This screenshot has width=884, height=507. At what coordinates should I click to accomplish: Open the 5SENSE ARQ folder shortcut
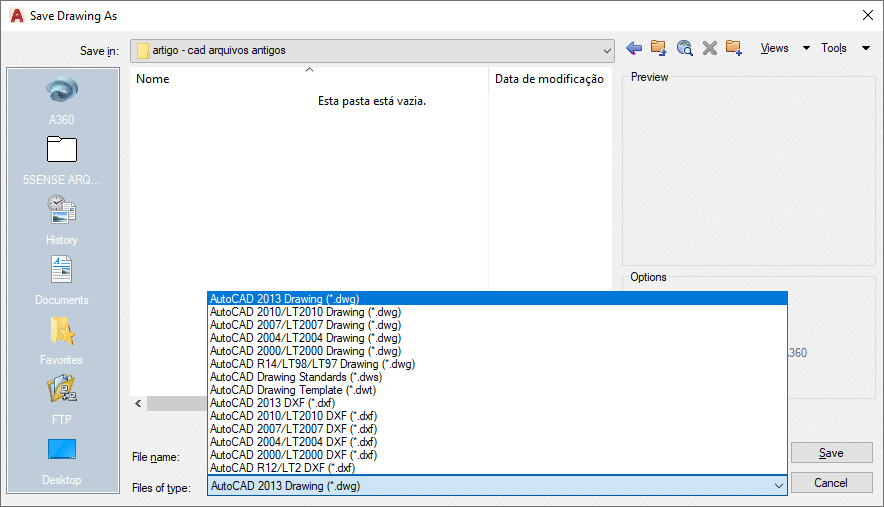[61, 161]
